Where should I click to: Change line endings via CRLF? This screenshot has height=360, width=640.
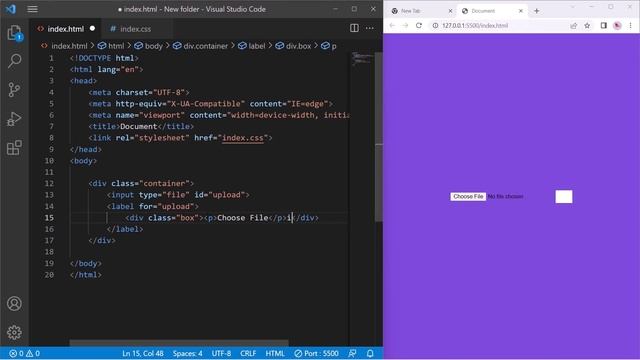tap(248, 353)
